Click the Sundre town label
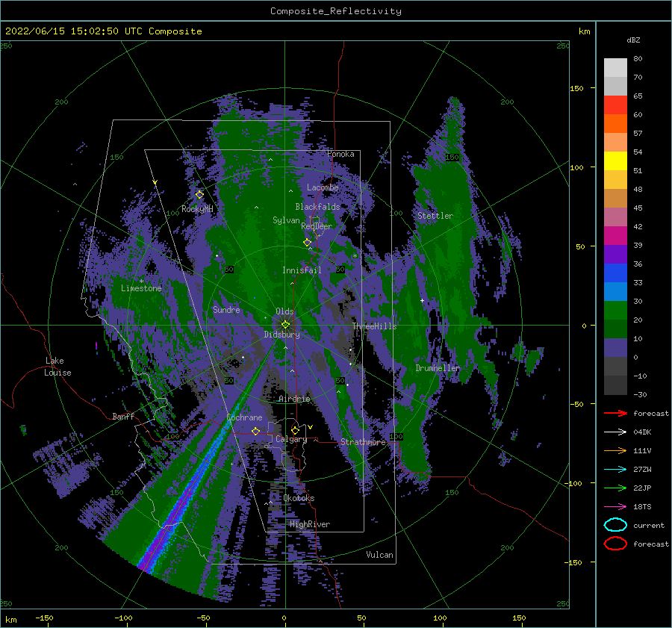The height and width of the screenshot is (628, 672). pyautogui.click(x=226, y=310)
